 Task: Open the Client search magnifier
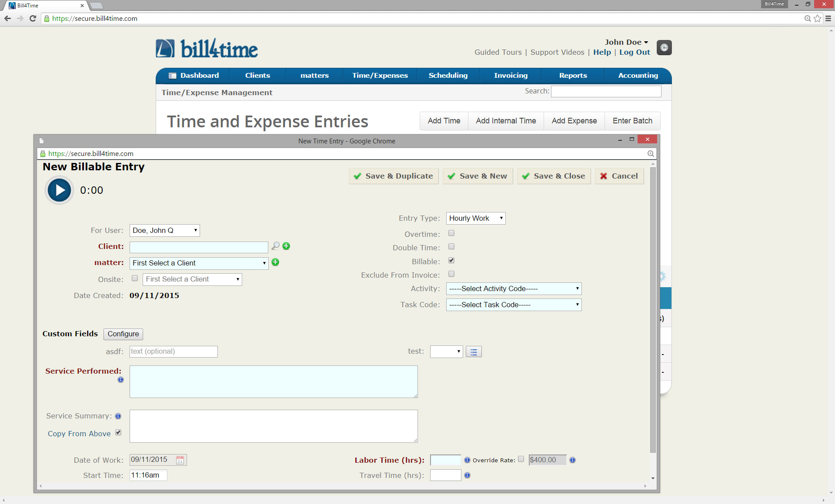click(275, 246)
